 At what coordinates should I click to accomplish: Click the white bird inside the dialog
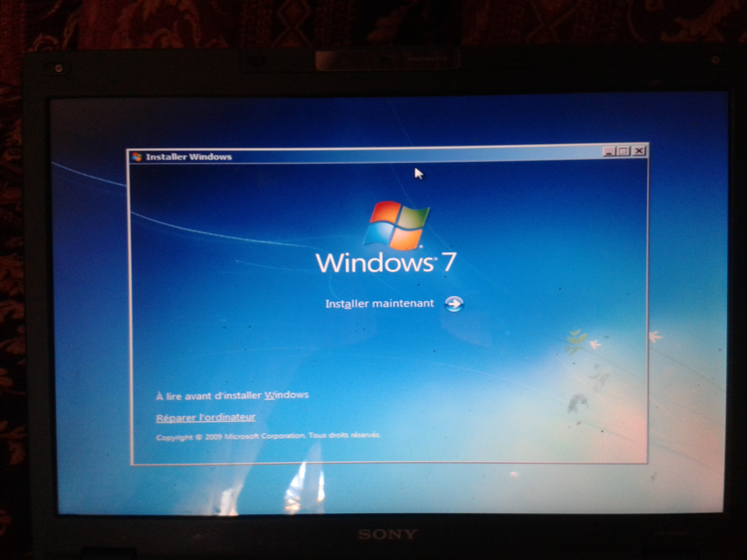595,345
